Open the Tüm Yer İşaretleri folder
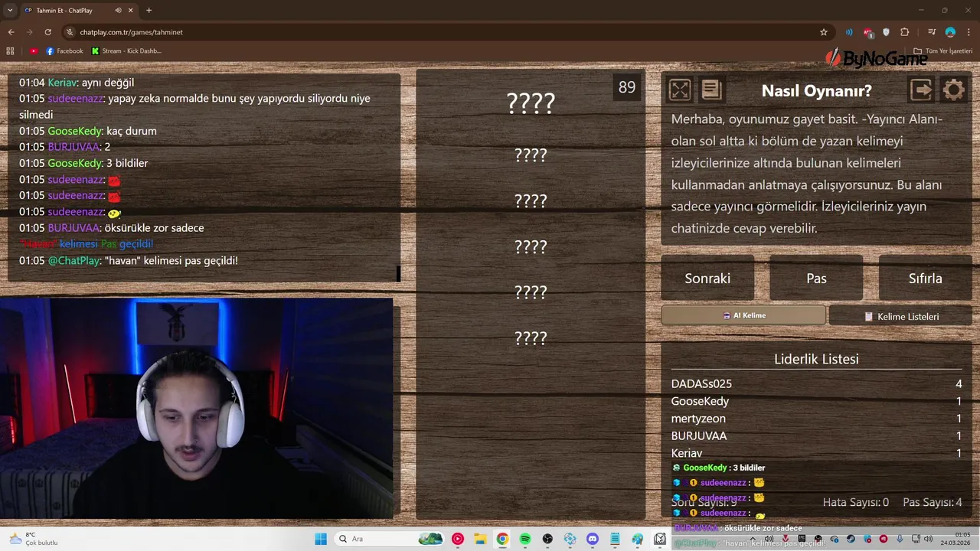The width and height of the screenshot is (980, 551). pos(942,51)
